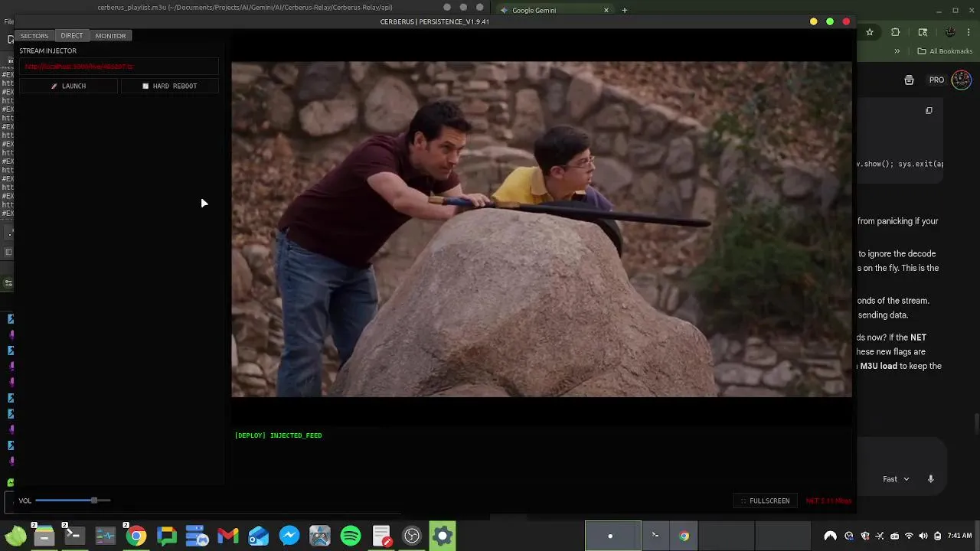The image size is (980, 551).
Task: Open Spotify from taskbar
Action: tap(350, 536)
